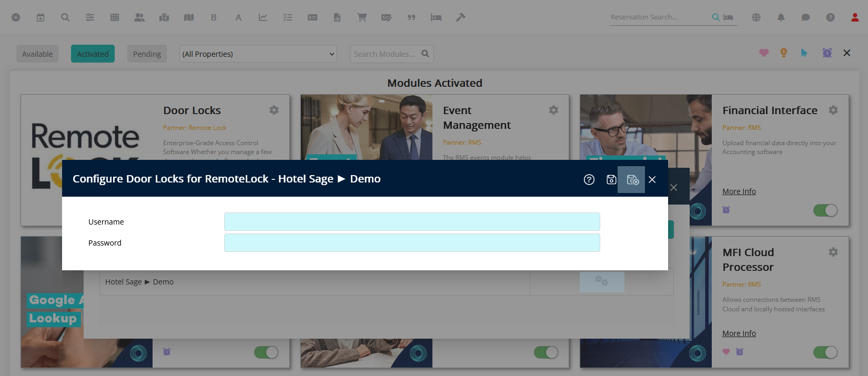Click the magnifier search icon in top toolbar

coord(65,17)
